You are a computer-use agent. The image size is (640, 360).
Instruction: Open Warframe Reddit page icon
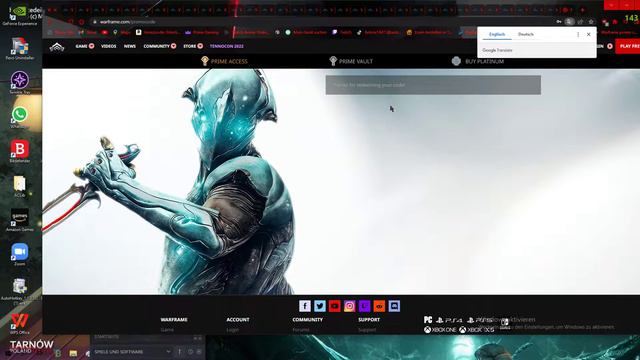[x=379, y=306]
